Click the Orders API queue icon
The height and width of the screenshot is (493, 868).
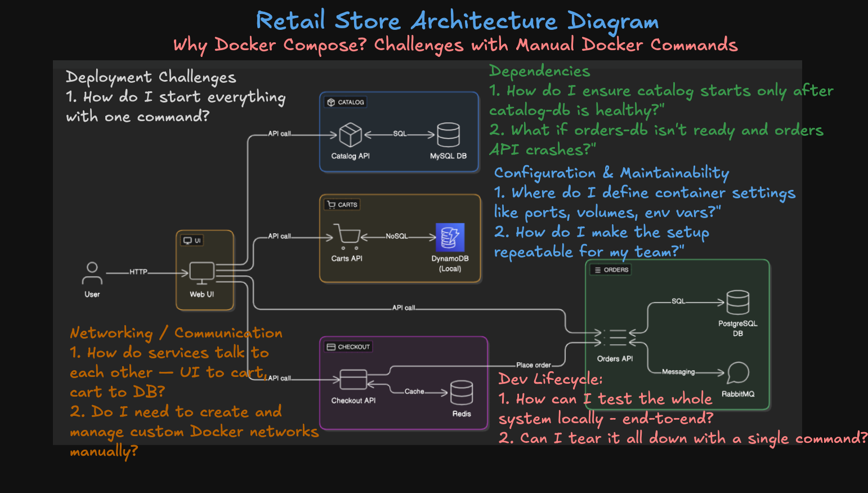click(615, 337)
